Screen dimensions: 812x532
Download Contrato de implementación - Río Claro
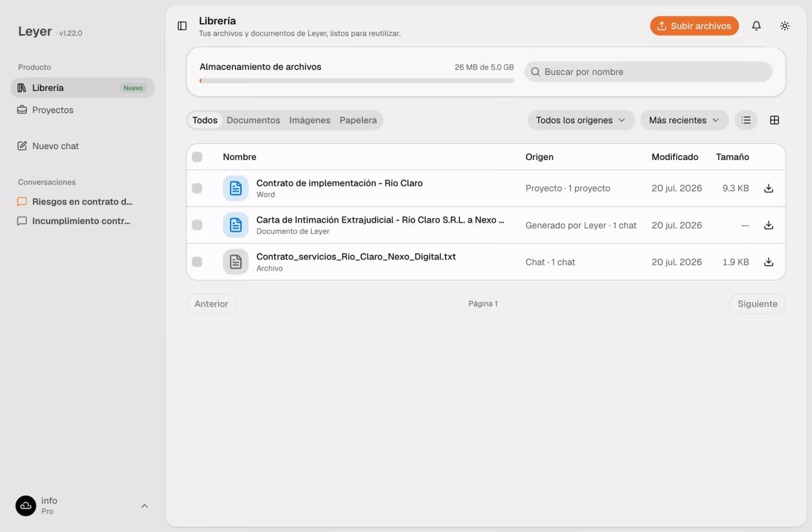click(x=769, y=189)
